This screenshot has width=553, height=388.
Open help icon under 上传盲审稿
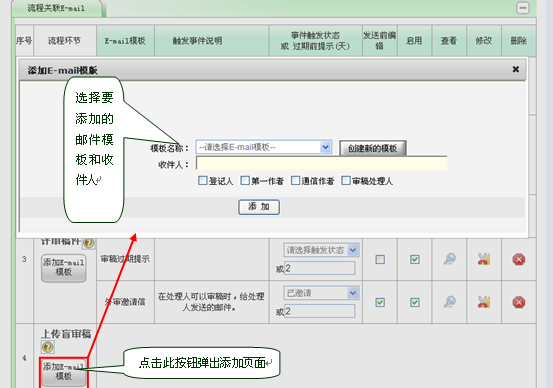[x=48, y=347]
